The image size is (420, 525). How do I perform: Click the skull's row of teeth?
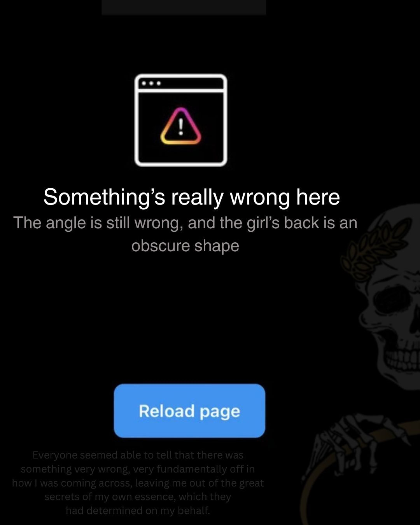tap(402, 356)
